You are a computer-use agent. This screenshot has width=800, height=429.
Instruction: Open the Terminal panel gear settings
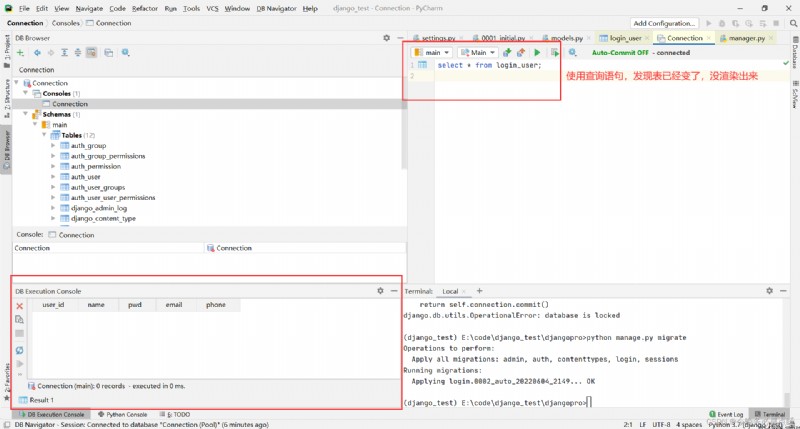coord(769,291)
